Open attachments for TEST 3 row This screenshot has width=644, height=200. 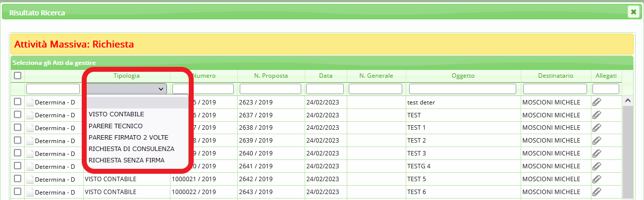597,153
